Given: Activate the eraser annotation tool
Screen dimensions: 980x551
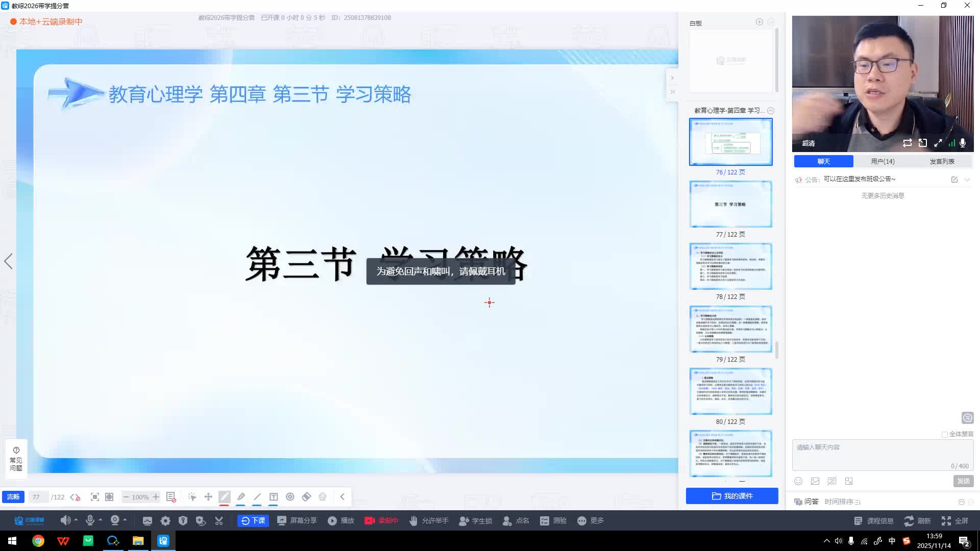Looking at the screenshot, I should 307,496.
